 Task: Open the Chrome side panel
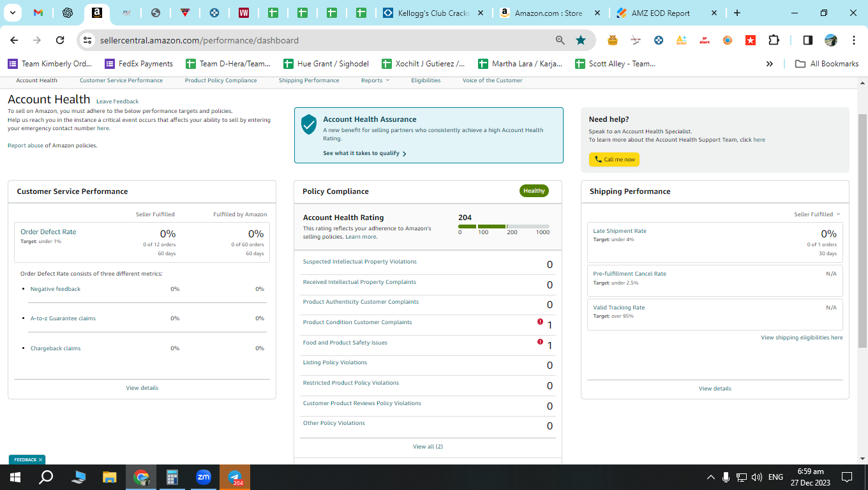807,40
